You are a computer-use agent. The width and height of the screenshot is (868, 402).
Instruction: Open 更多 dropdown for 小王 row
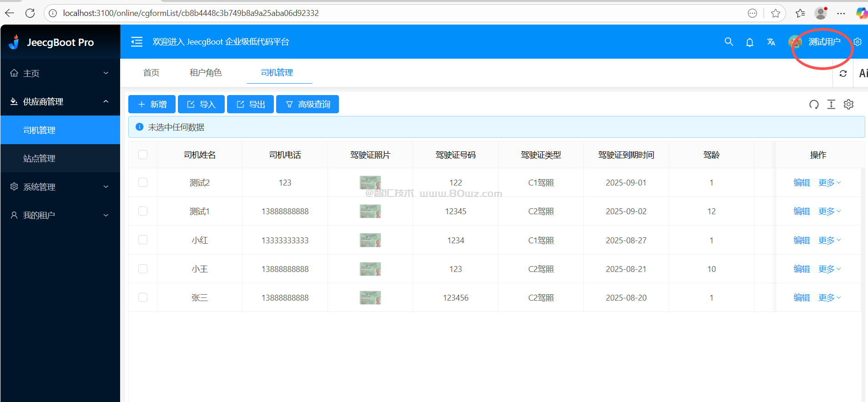[830, 269]
